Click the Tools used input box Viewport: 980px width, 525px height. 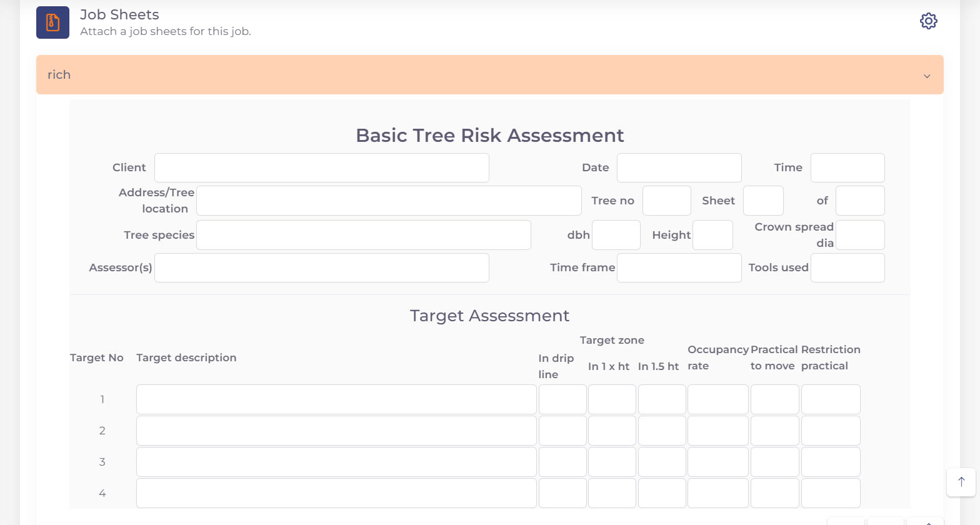pyautogui.click(x=847, y=267)
